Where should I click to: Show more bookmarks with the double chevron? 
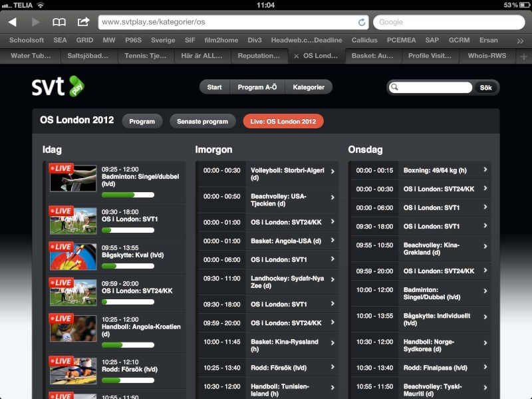[x=520, y=41]
